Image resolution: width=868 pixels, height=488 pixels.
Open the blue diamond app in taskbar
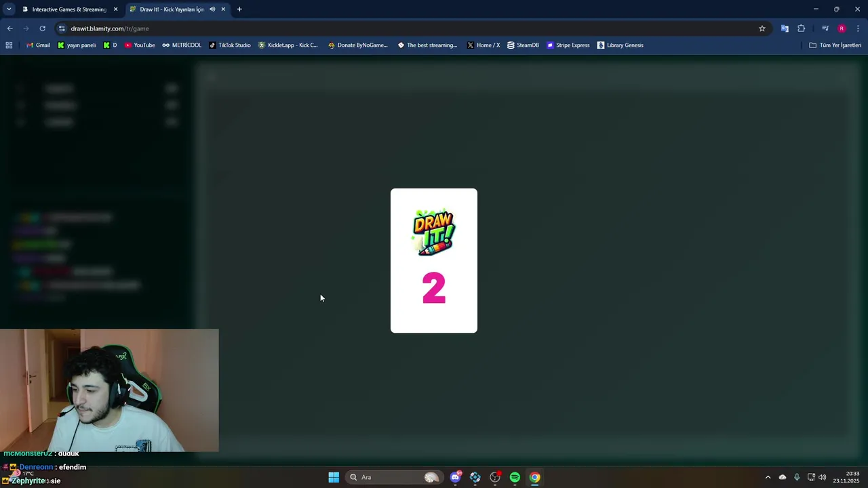click(x=475, y=477)
